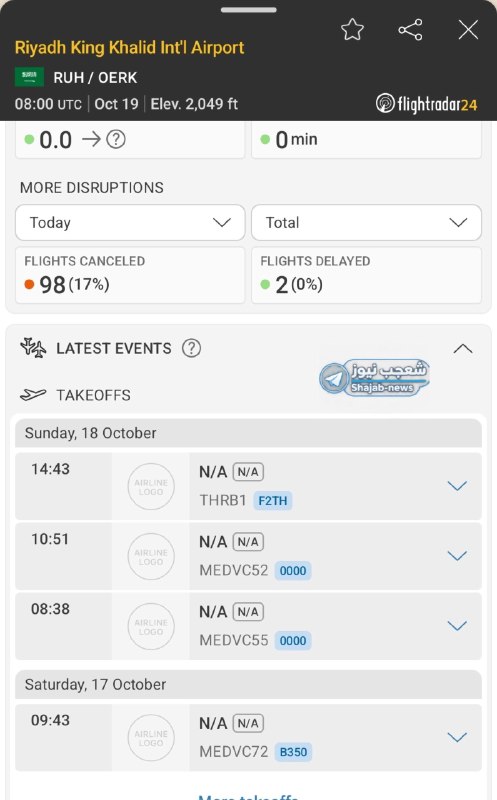Tap the share icon in the header
Image resolution: width=497 pixels, height=800 pixels.
point(410,30)
